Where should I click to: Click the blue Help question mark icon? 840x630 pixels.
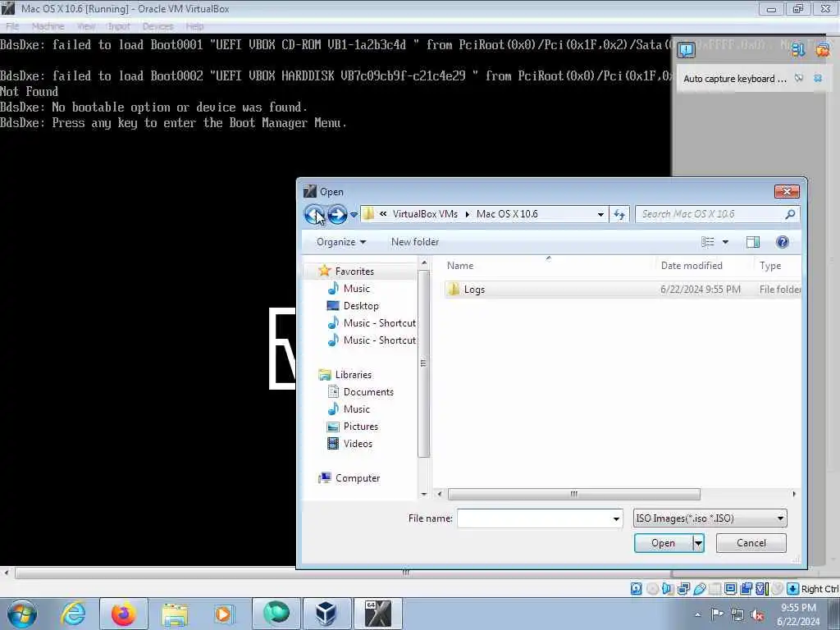[782, 242]
